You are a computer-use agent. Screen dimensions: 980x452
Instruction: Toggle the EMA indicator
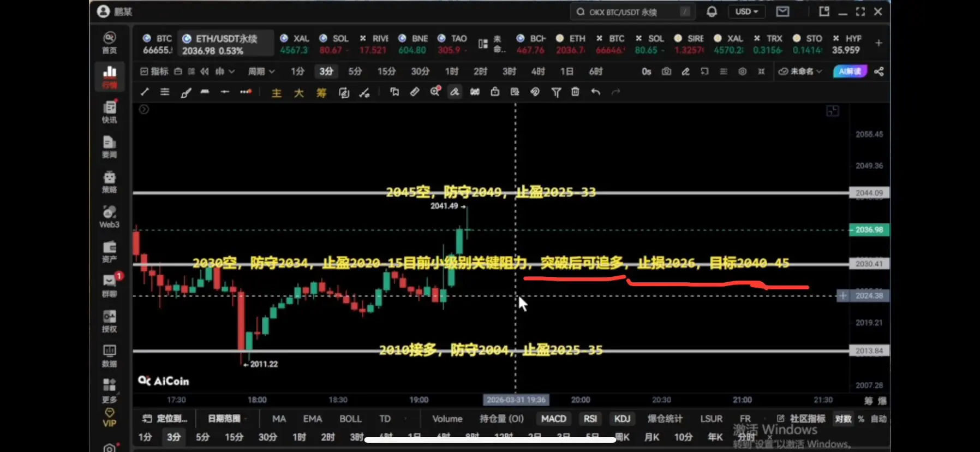coord(312,419)
